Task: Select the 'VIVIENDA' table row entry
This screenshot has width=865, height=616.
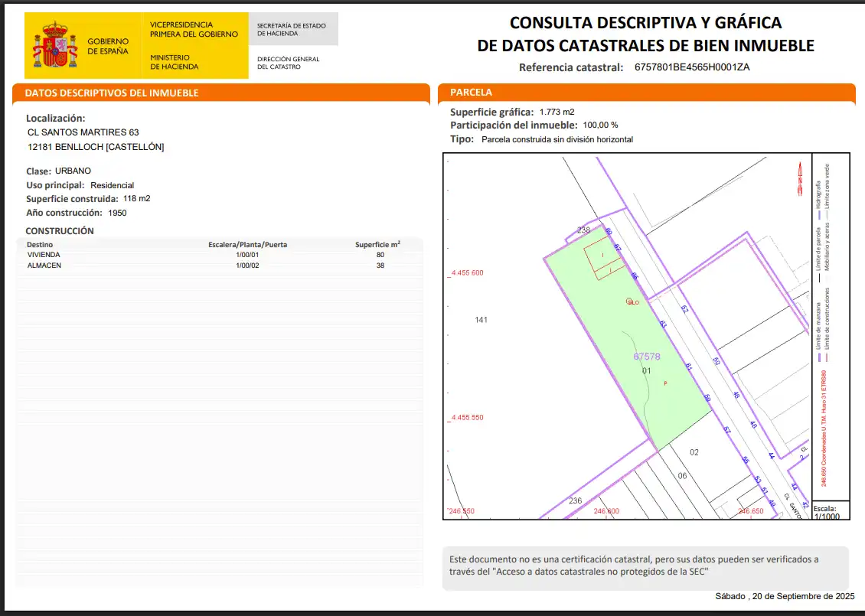Action: [44, 255]
